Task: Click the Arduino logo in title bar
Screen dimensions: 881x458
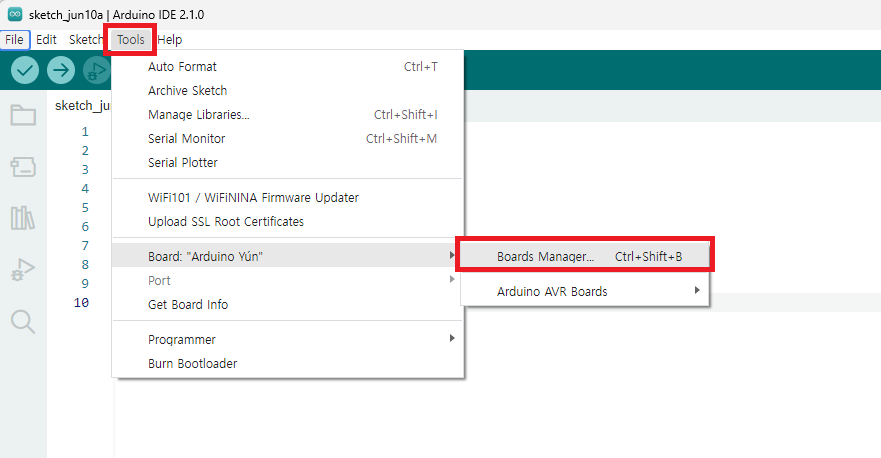Action: tap(15, 15)
